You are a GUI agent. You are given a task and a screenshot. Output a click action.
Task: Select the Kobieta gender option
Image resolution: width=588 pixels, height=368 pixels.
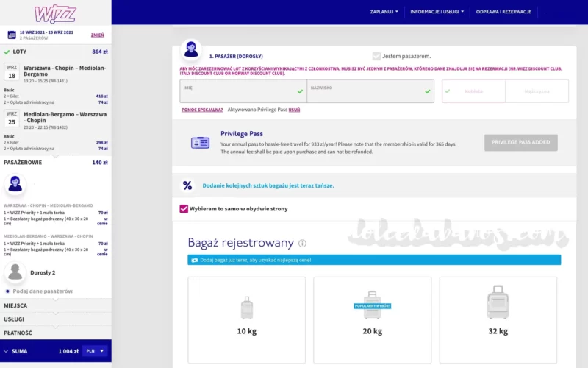(473, 91)
